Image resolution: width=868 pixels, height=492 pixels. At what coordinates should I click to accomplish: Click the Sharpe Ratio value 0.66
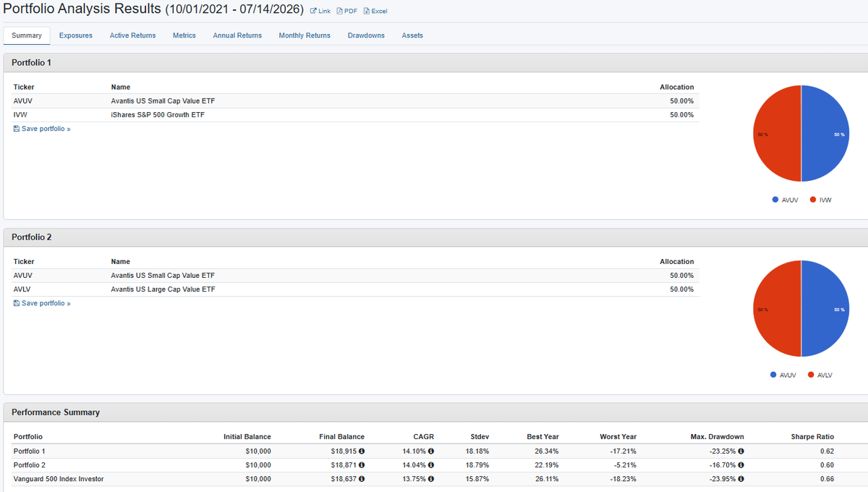[827, 479]
